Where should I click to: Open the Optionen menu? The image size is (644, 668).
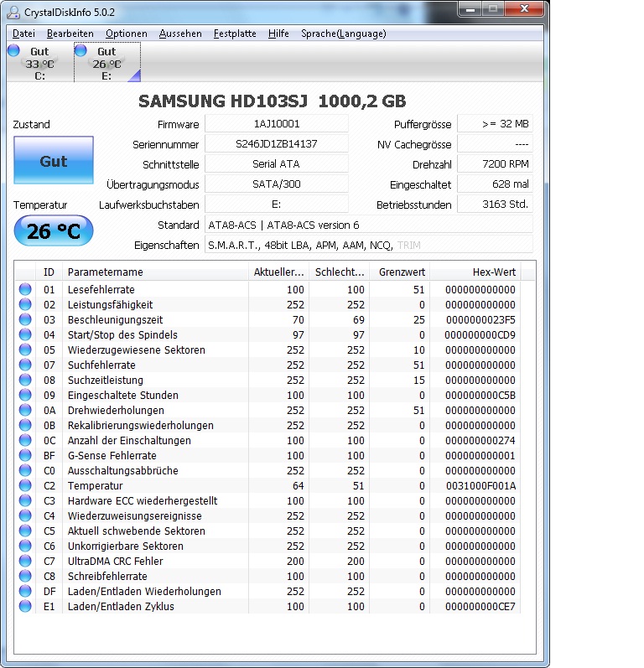[x=126, y=34]
